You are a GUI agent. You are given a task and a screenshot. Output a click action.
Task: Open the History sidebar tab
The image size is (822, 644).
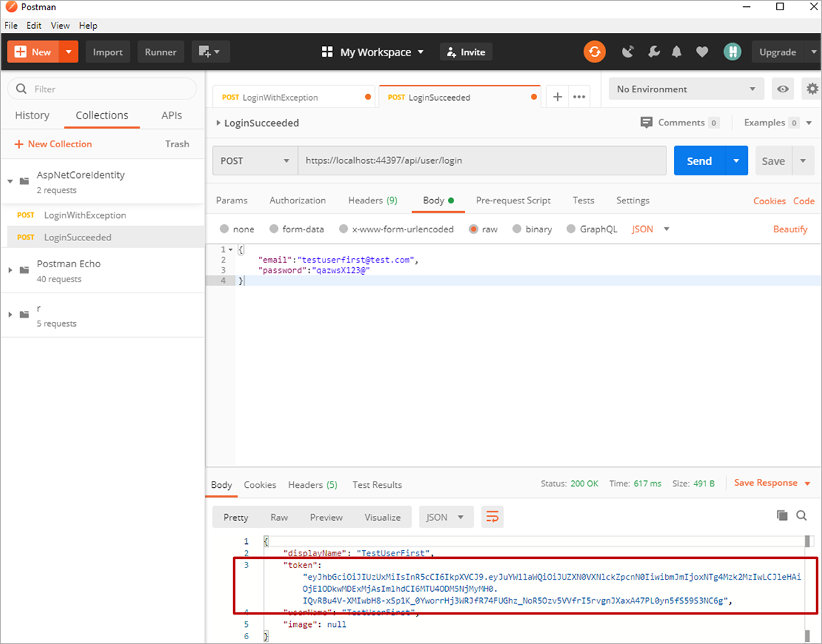coord(32,116)
